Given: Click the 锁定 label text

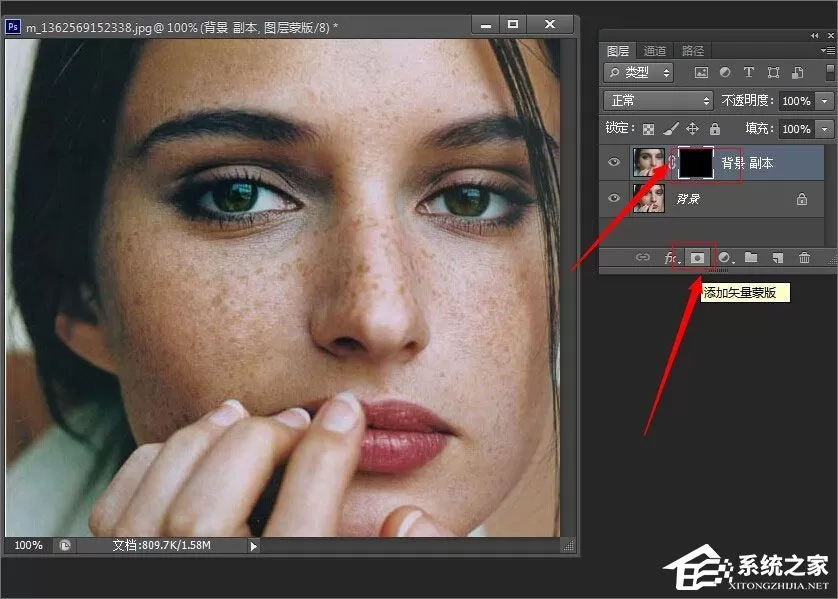Looking at the screenshot, I should click(619, 128).
